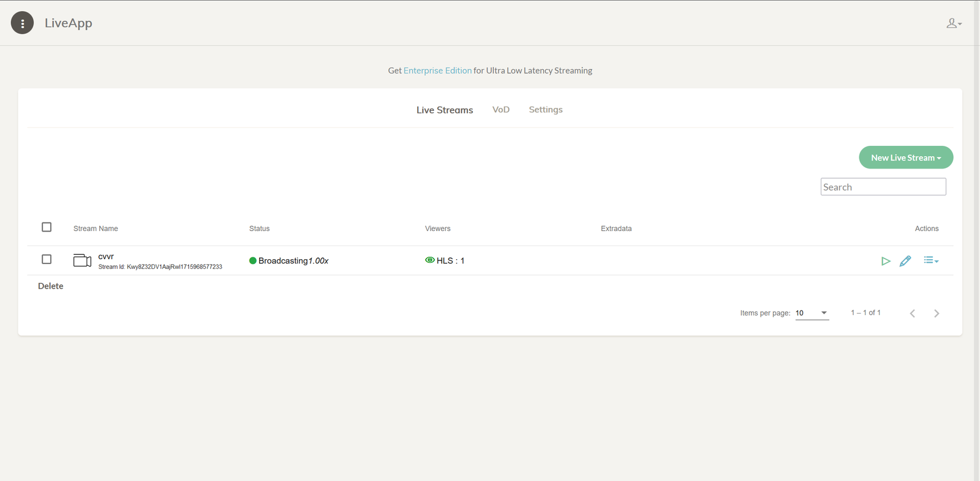Open the cvvr stream actions list dropdown
This screenshot has height=481, width=980.
[930, 260]
